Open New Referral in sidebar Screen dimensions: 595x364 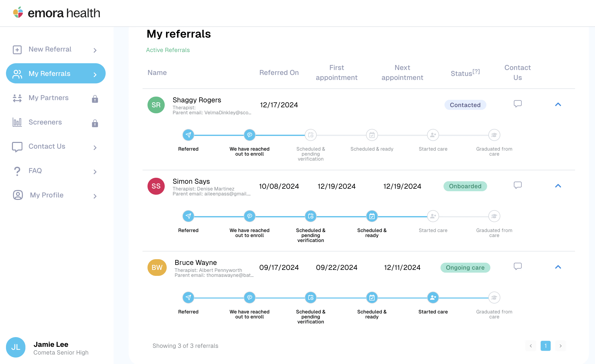[50, 49]
